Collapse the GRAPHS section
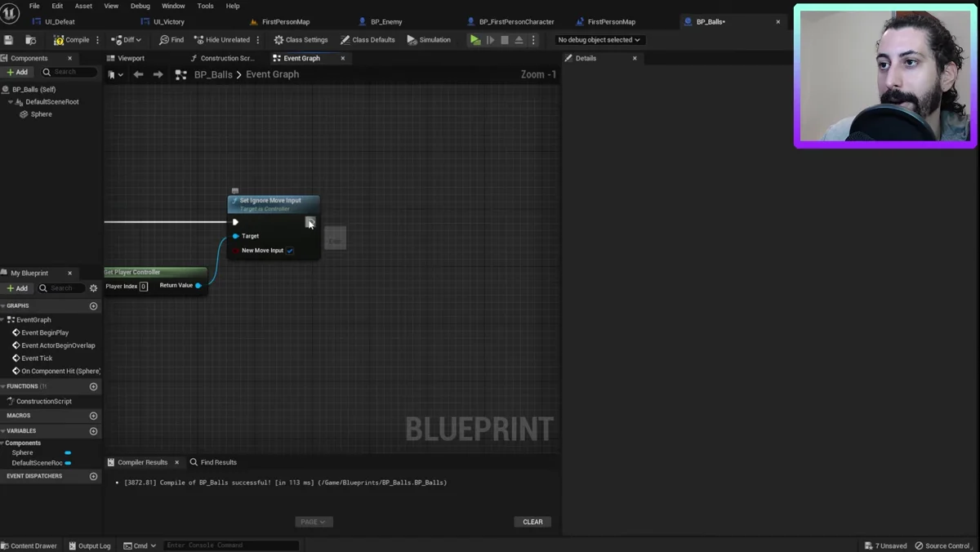 3,306
